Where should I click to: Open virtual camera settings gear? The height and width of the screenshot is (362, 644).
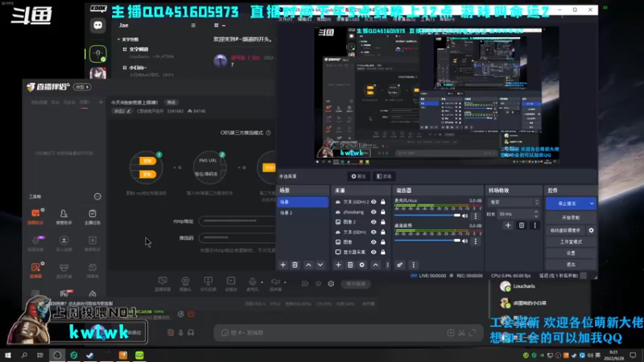(592, 231)
